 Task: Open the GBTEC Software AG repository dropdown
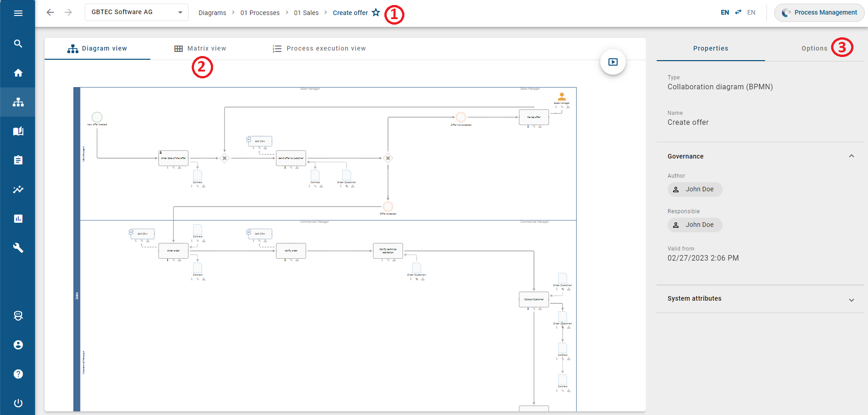137,12
